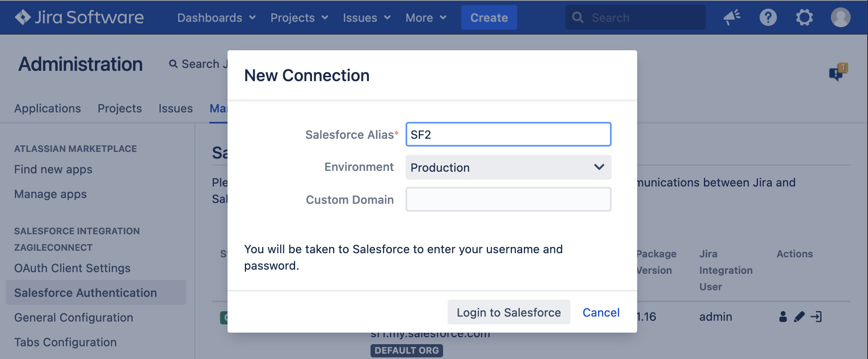Click the Jira Software logo
This screenshot has height=359, width=868.
tap(79, 17)
